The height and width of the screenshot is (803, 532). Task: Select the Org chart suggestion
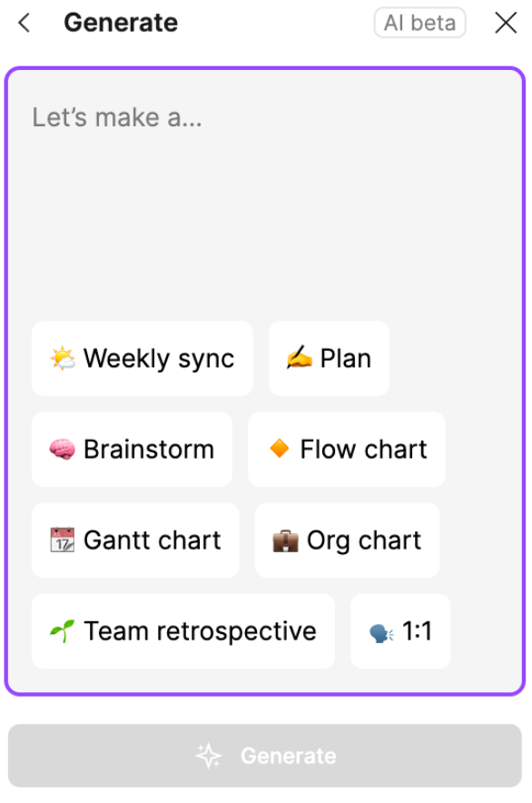[x=347, y=540]
